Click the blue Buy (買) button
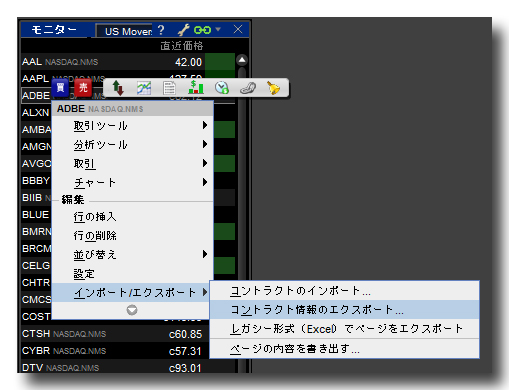The image size is (509, 390). pyautogui.click(x=60, y=88)
